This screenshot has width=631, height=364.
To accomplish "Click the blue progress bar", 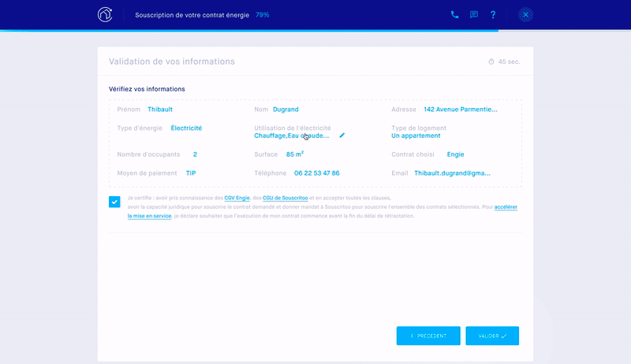I will pos(249,31).
